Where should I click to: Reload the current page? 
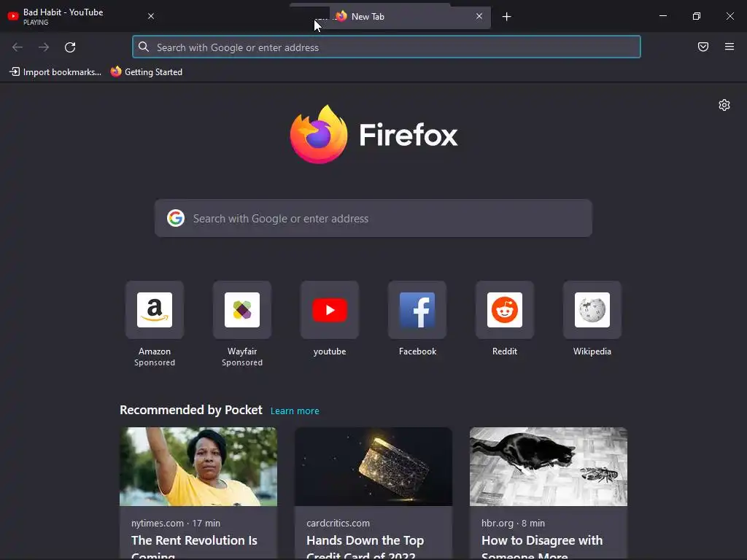tap(70, 47)
